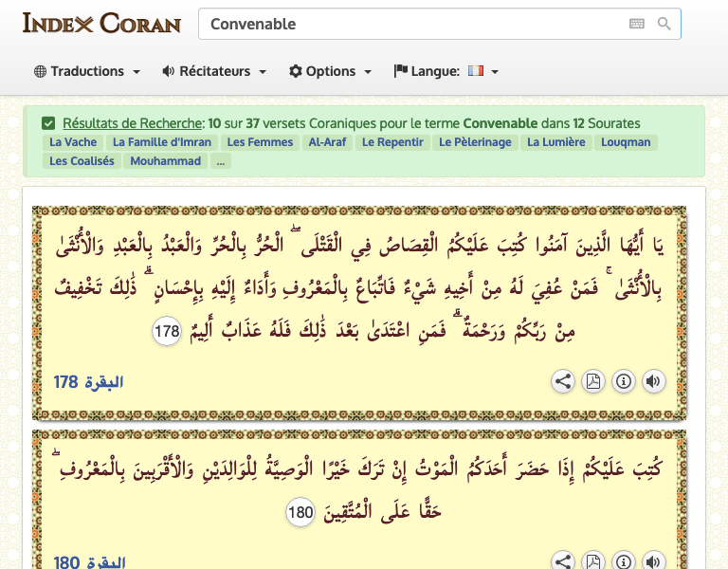The width and height of the screenshot is (728, 569).
Task: Open the Traductions dropdown menu
Action: pyautogui.click(x=86, y=71)
